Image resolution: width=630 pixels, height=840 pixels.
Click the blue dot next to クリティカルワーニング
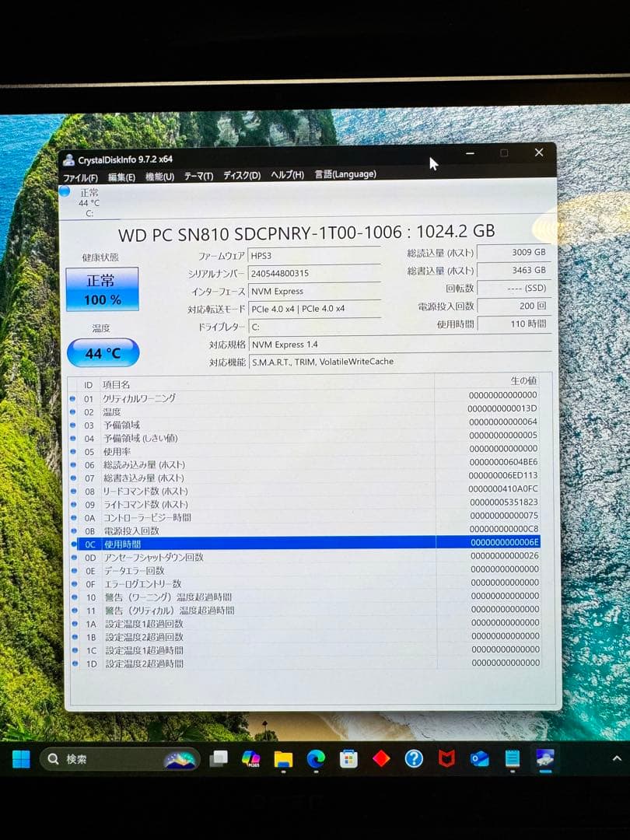pos(73,398)
